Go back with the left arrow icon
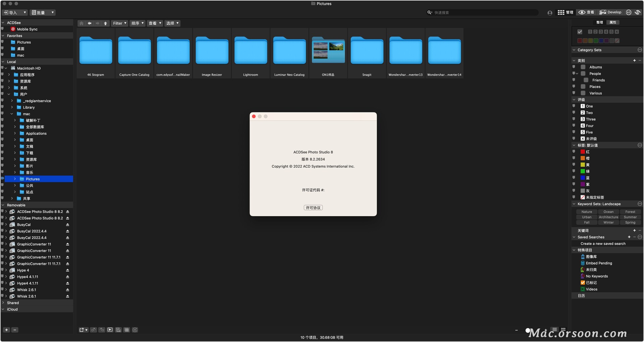 tap(90, 23)
